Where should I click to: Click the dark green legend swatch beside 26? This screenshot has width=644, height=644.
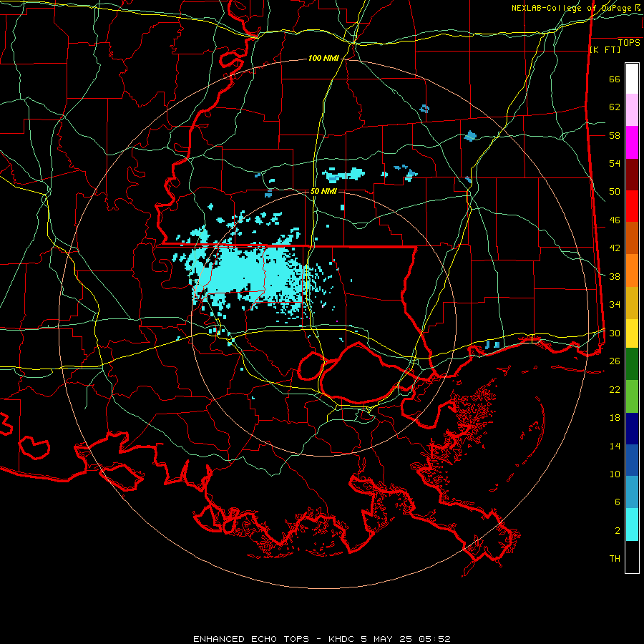(632, 364)
